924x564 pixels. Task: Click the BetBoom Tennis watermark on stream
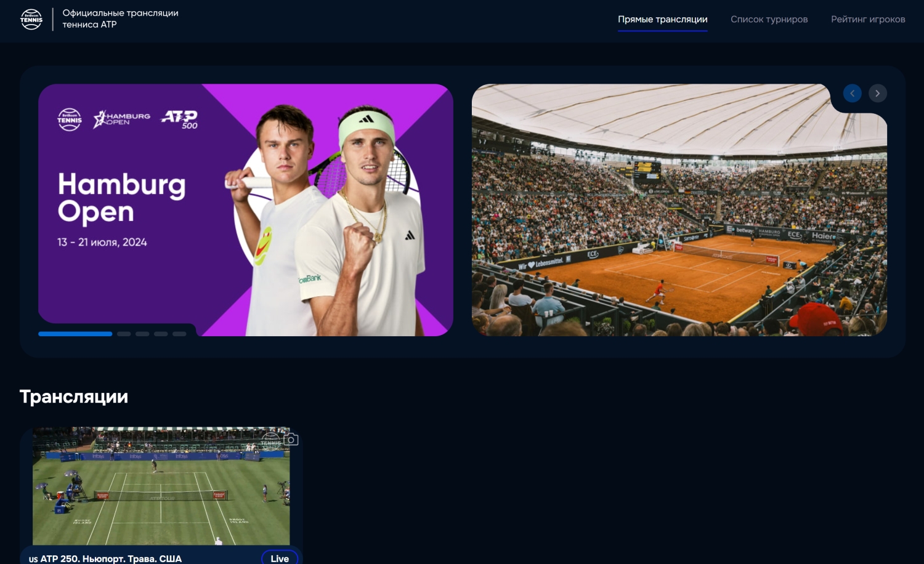(x=270, y=441)
